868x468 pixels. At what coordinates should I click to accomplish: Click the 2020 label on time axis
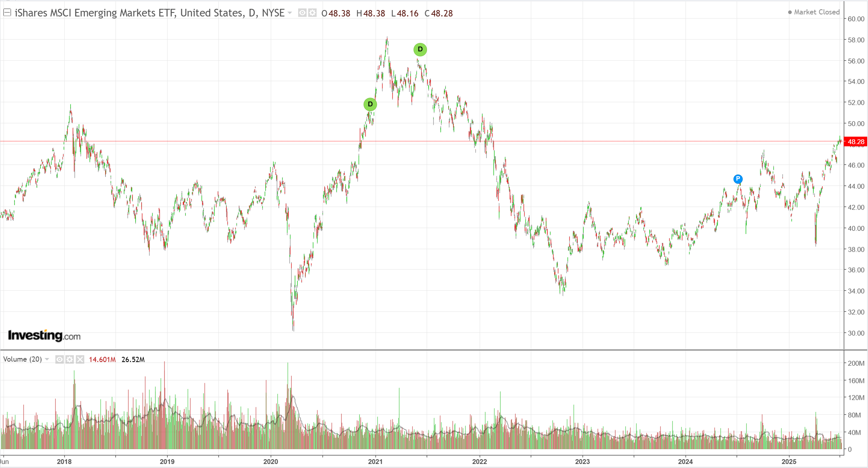pyautogui.click(x=270, y=461)
